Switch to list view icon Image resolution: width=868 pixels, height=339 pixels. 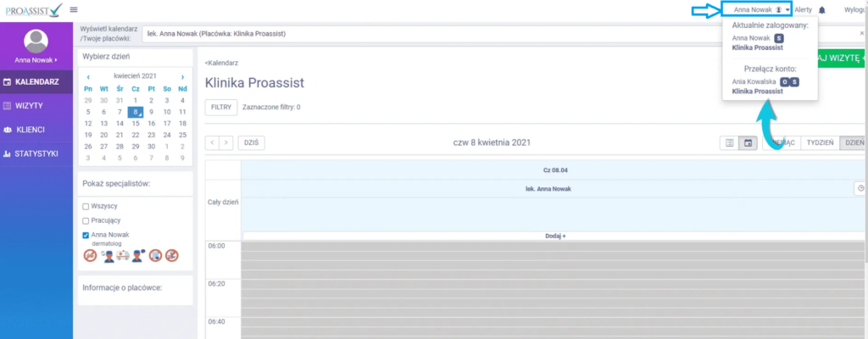[x=729, y=143]
